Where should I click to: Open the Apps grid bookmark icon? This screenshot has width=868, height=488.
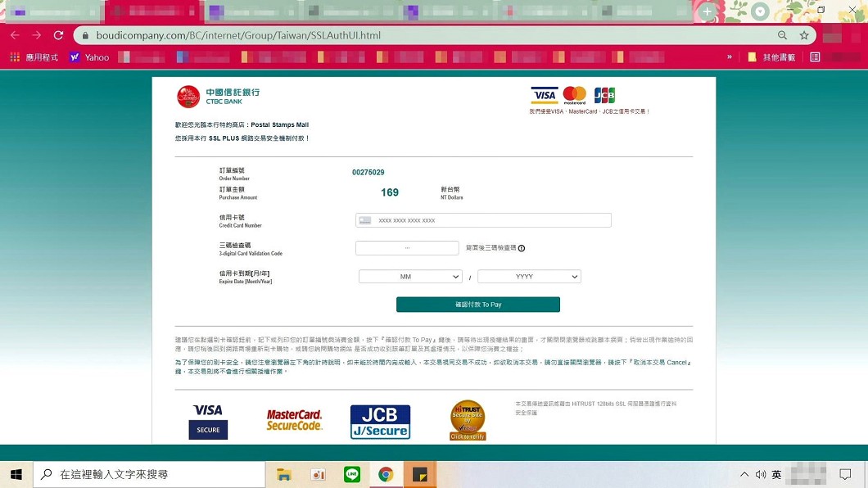(x=15, y=57)
